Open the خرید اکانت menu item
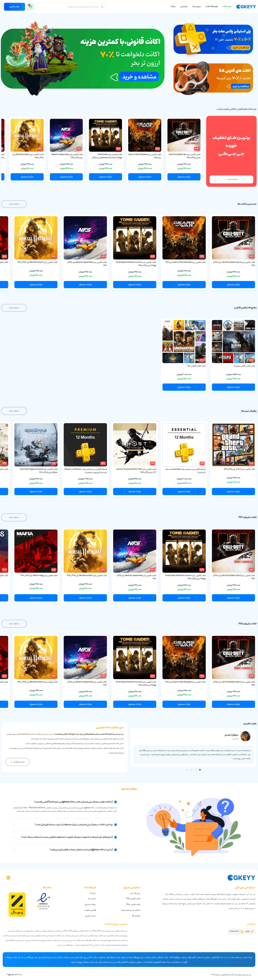The image size is (258, 980). 227,7
